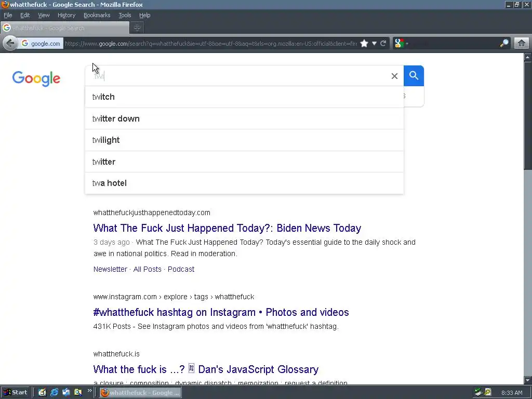
Task: Click the whatthefuck.is URL text
Action: 116,354
